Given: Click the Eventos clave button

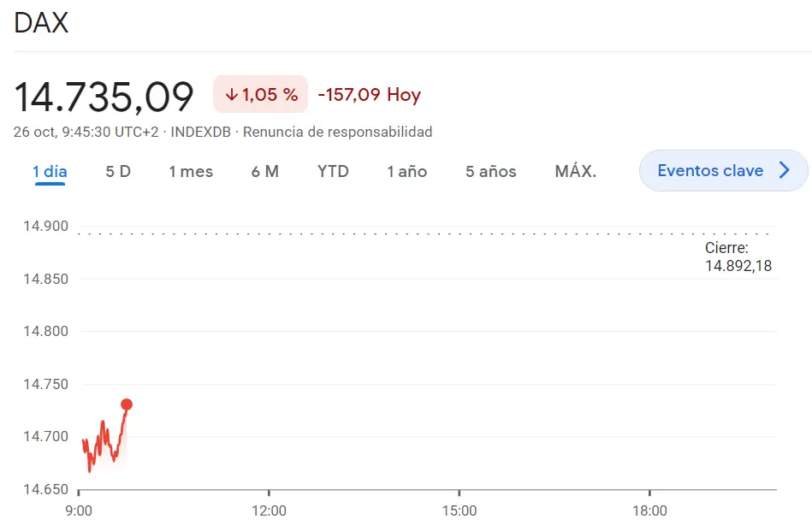Looking at the screenshot, I should 723,170.
